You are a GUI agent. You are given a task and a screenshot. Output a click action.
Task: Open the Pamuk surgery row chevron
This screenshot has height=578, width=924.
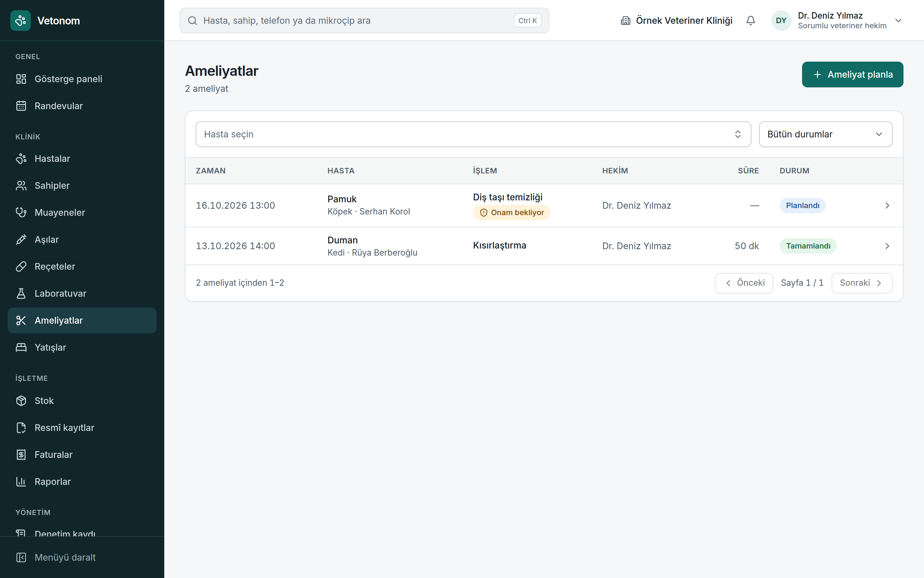pos(887,206)
